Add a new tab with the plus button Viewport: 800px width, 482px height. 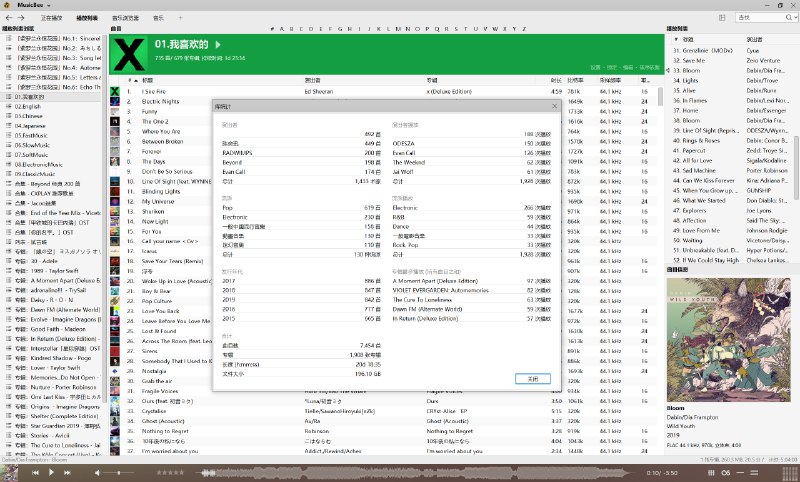[x=180, y=18]
